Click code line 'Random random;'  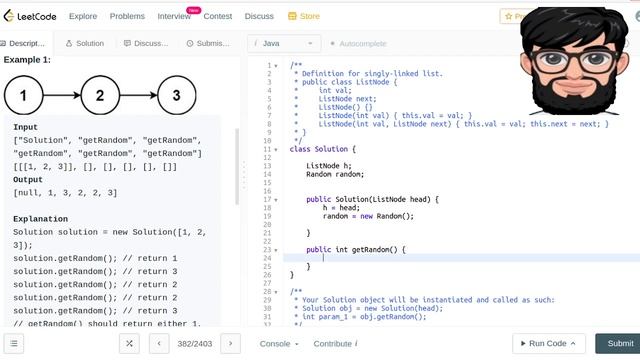[335, 174]
